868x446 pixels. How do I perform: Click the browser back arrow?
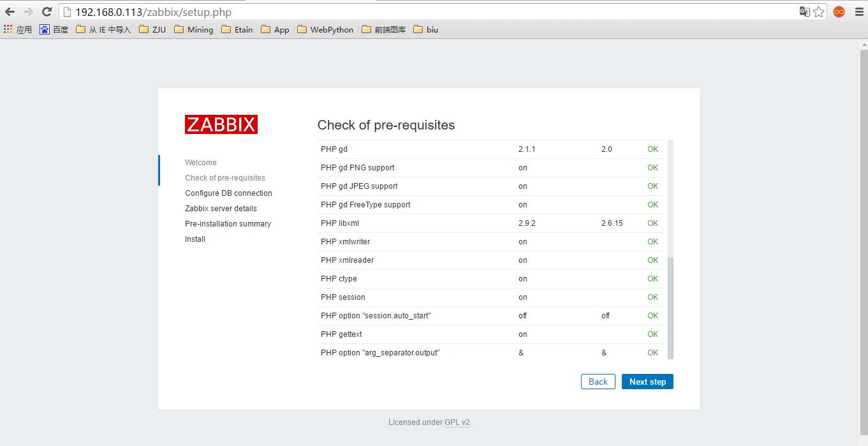10,11
